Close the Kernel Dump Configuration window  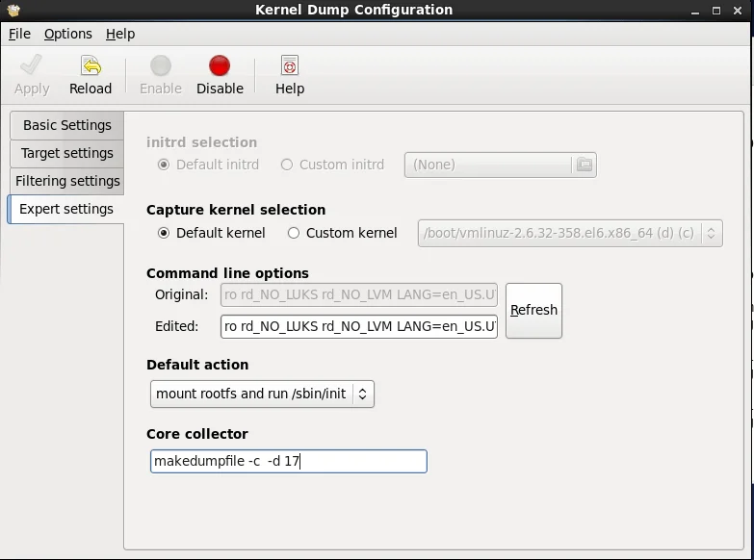[x=741, y=10]
